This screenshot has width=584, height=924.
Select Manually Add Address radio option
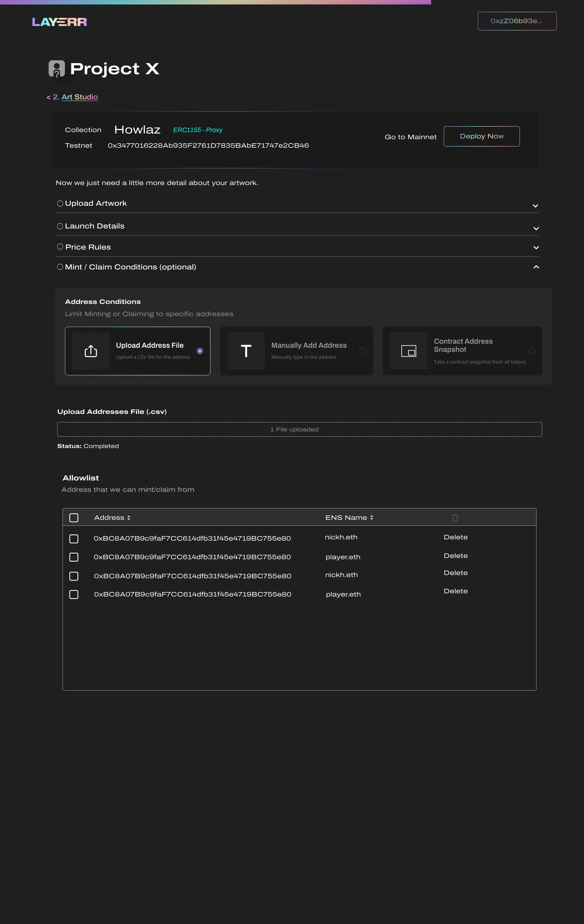pos(362,351)
